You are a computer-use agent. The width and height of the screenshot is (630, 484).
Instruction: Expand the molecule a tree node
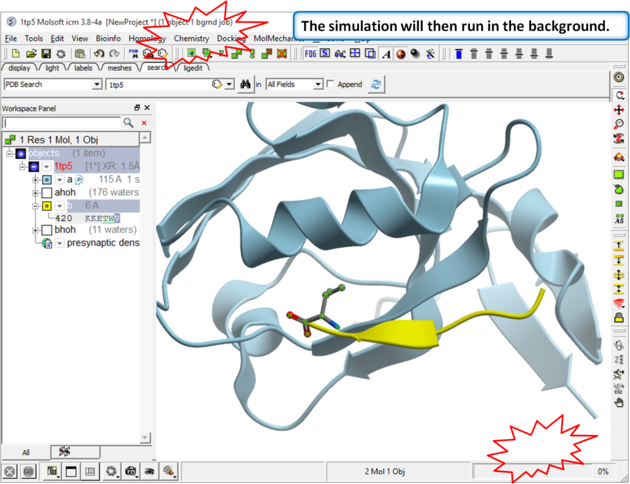35,179
